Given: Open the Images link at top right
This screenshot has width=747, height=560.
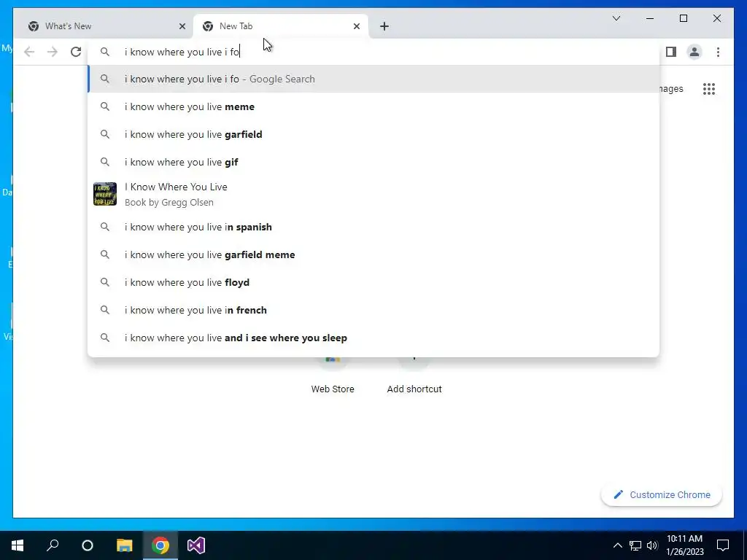Looking at the screenshot, I should (x=672, y=89).
